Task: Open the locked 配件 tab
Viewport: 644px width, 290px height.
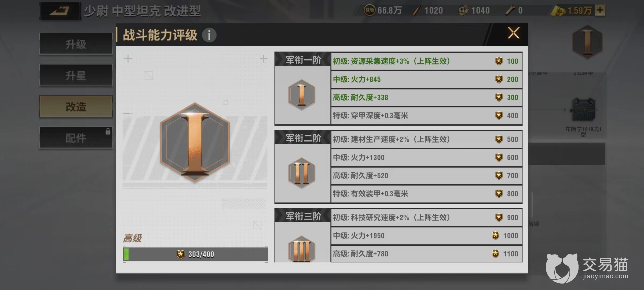Action: [76, 137]
